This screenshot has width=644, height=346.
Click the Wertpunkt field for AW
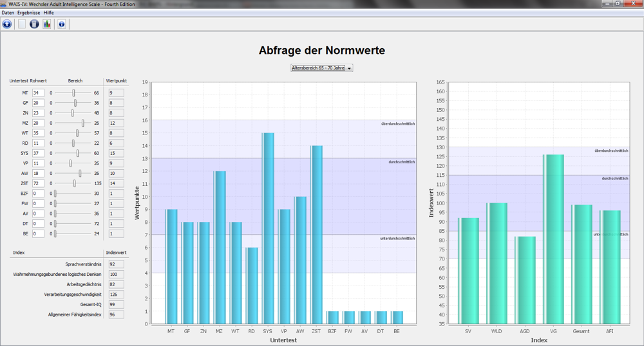[x=116, y=173]
